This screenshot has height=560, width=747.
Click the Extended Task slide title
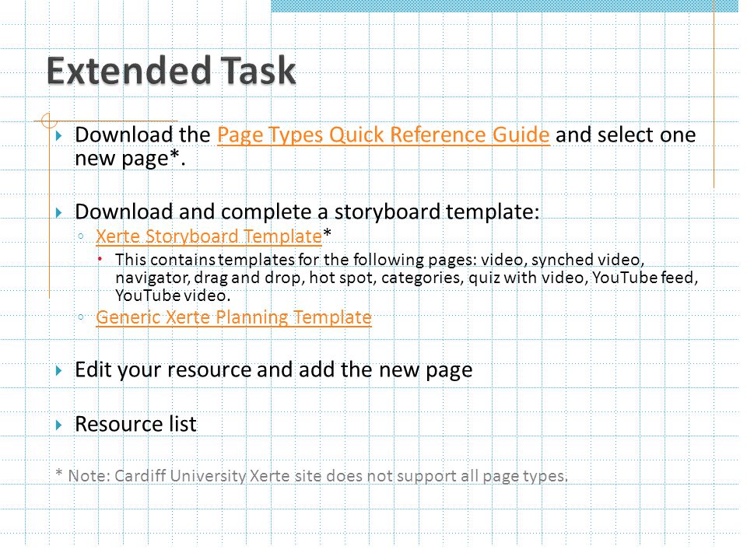click(x=171, y=71)
